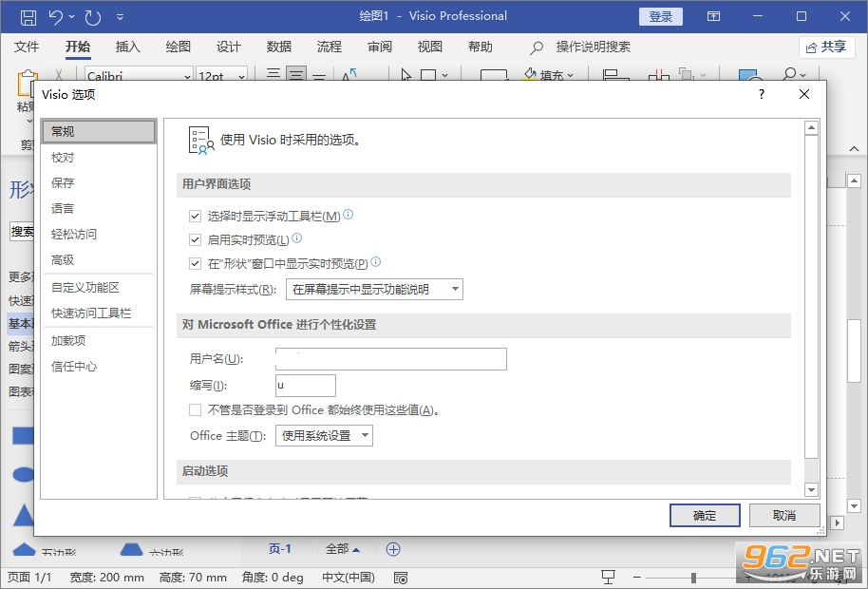The image size is (868, 589).
Task: Click the help question mark in Visio 选项
Action: tap(762, 94)
